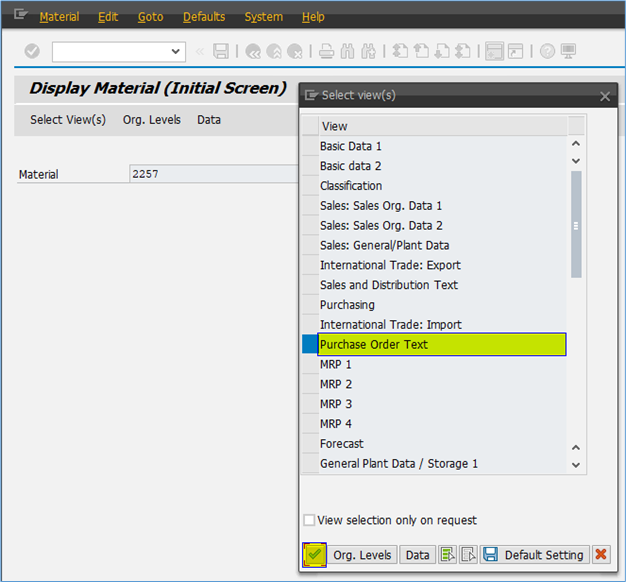
Task: Click the scroll up arrow at list top
Action: [576, 143]
